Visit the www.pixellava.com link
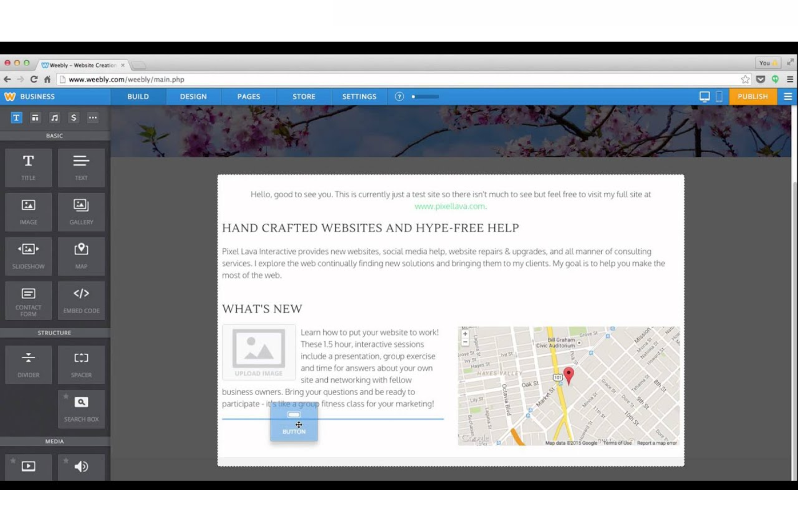 pyautogui.click(x=450, y=206)
